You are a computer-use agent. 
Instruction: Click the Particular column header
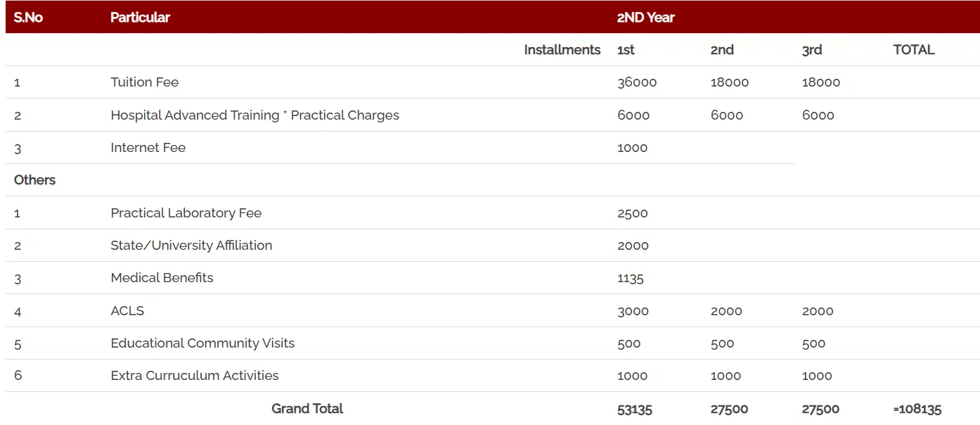coord(140,18)
